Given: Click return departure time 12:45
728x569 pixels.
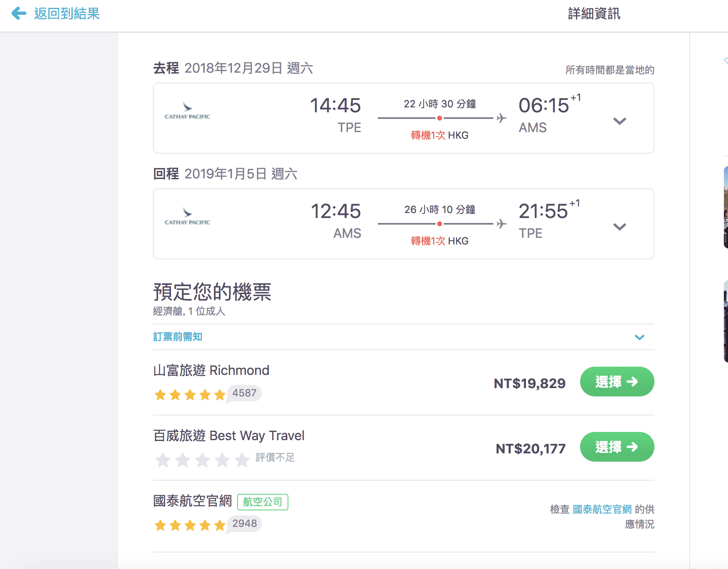Looking at the screenshot, I should (x=335, y=211).
